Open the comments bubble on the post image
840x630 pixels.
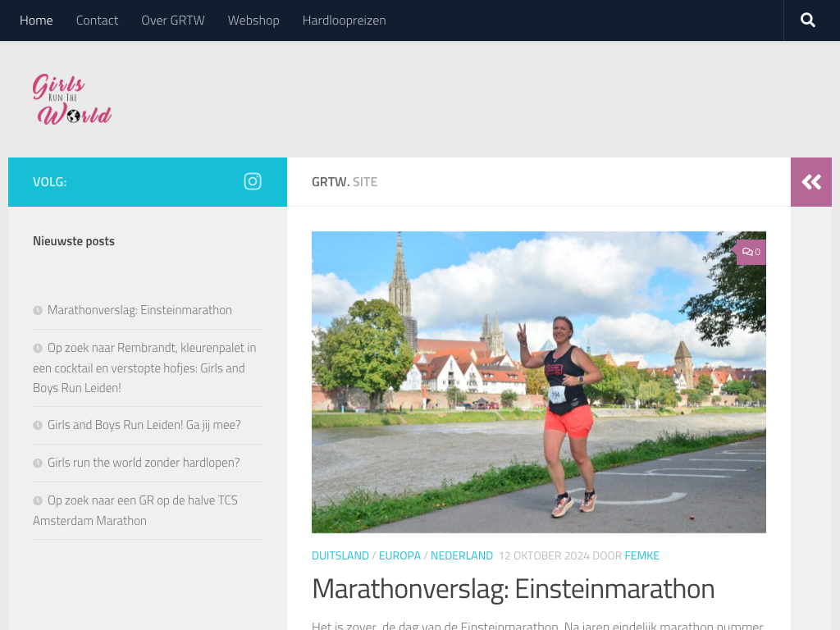coord(751,253)
